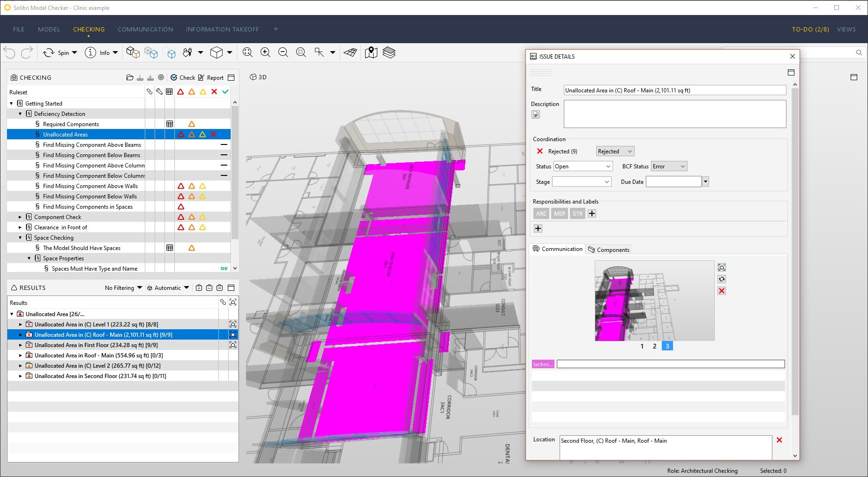Click zoom-to-result icon for Level 1 row
This screenshot has height=477, width=868.
[233, 324]
